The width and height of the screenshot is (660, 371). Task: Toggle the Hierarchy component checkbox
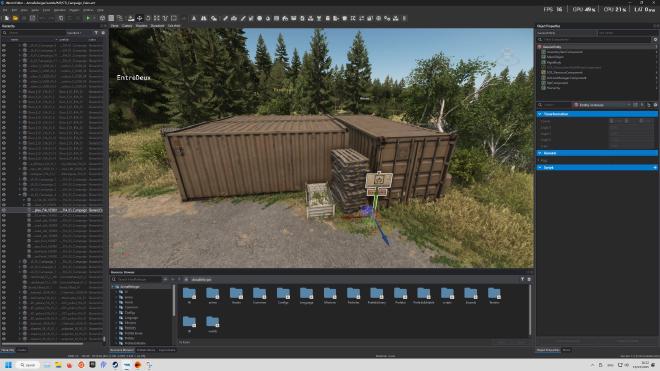point(543,88)
